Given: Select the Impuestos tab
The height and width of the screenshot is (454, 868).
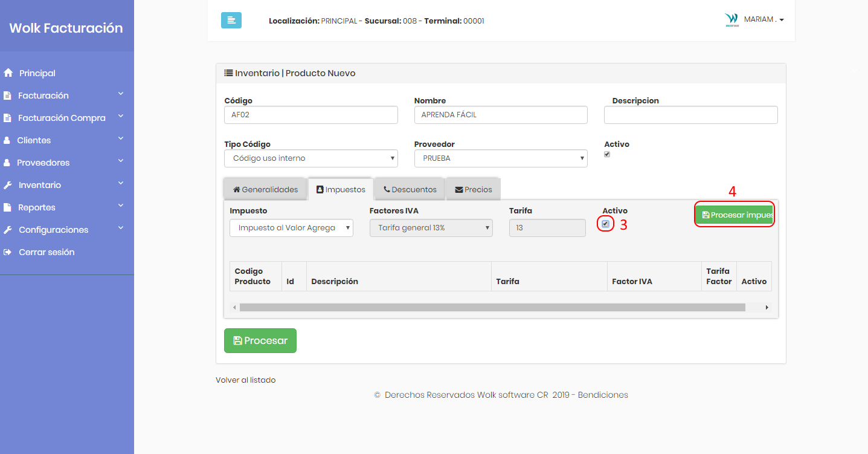Looking at the screenshot, I should (341, 189).
